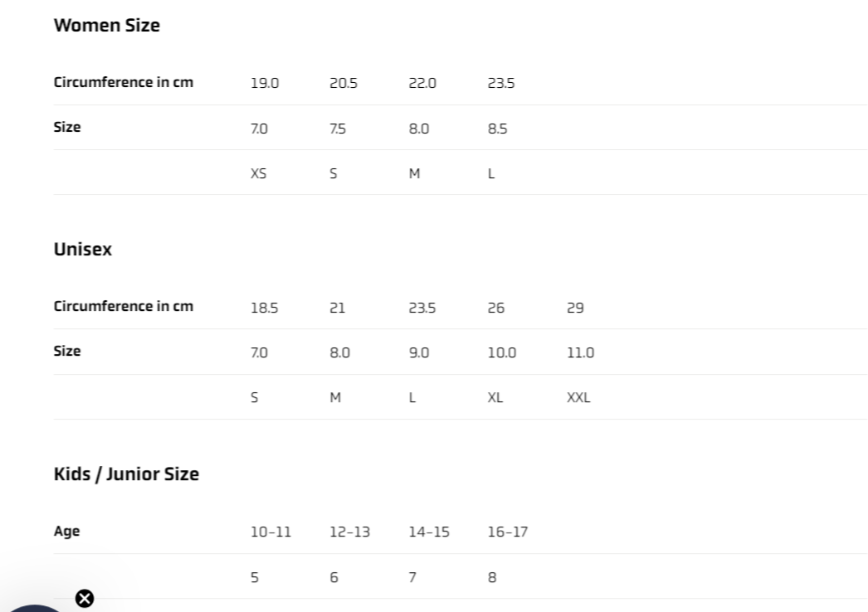The height and width of the screenshot is (612, 868).
Task: Close the popup widget with X icon
Action: (85, 598)
